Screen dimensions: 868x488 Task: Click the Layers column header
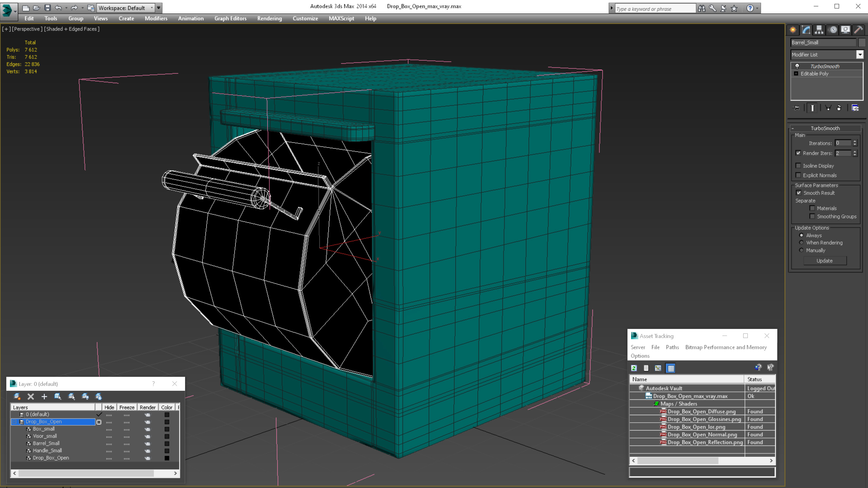[x=53, y=407]
